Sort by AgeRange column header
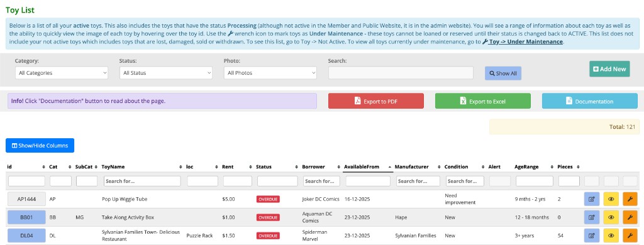This screenshot has width=644, height=245. tap(535, 166)
